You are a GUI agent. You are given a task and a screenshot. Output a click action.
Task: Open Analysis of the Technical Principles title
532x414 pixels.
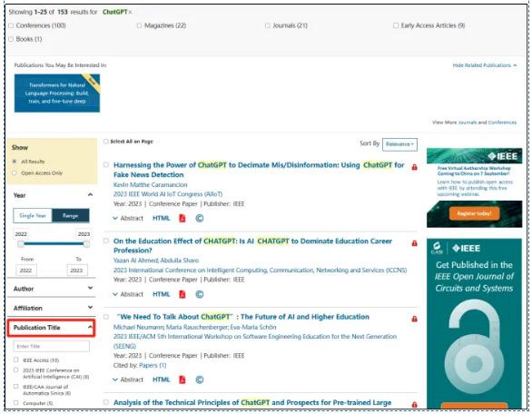point(252,402)
